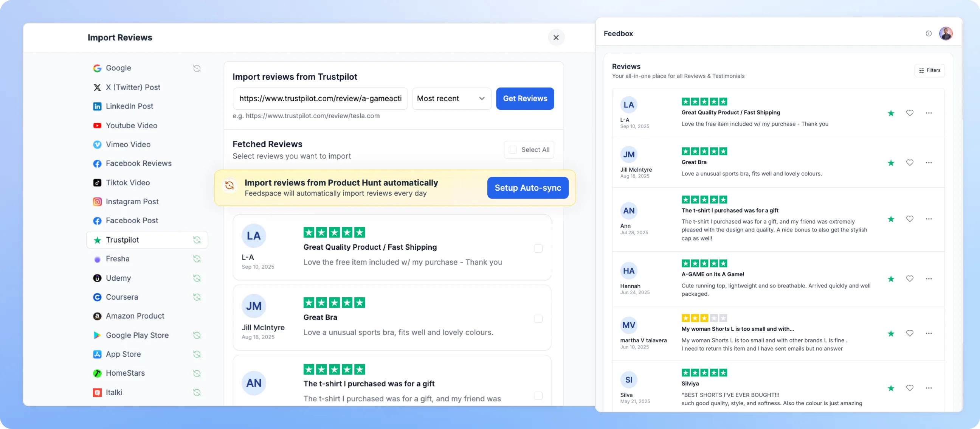Heart the martha V talavera review
Screen dimensions: 980x429
[x=910, y=333]
